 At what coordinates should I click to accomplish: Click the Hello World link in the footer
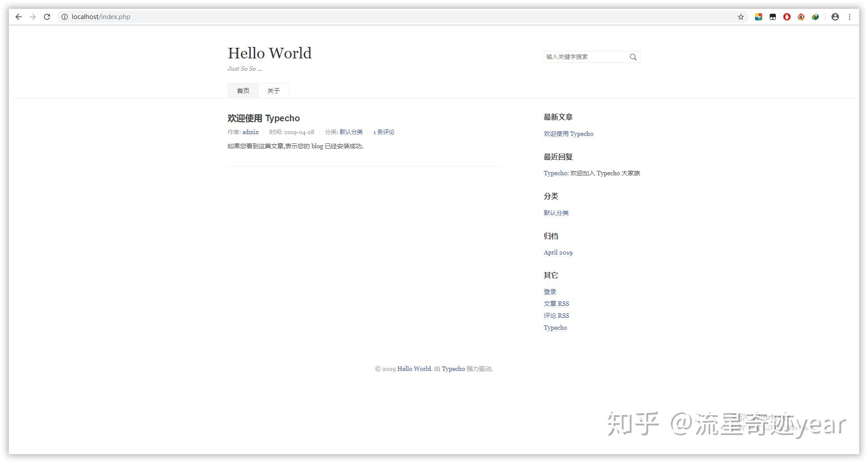click(414, 369)
